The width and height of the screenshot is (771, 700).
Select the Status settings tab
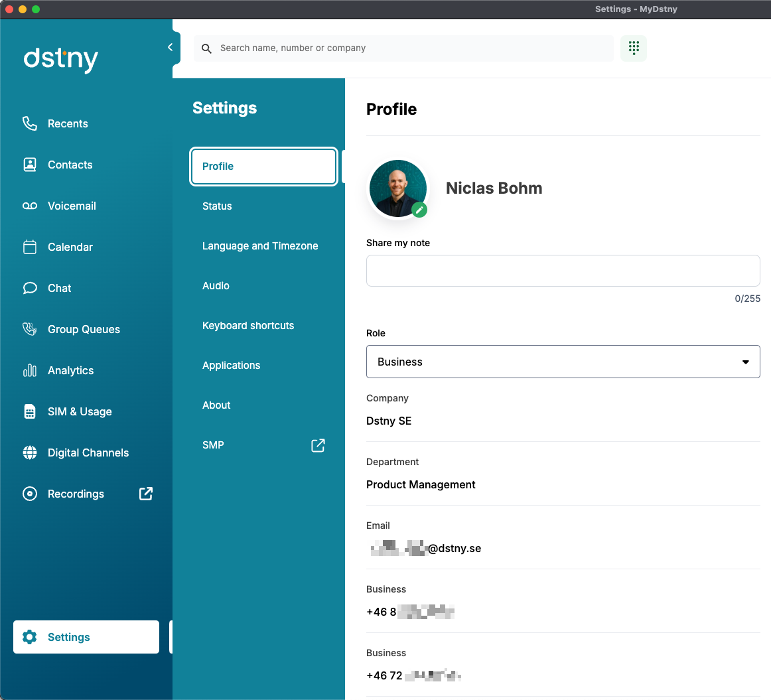tap(217, 206)
